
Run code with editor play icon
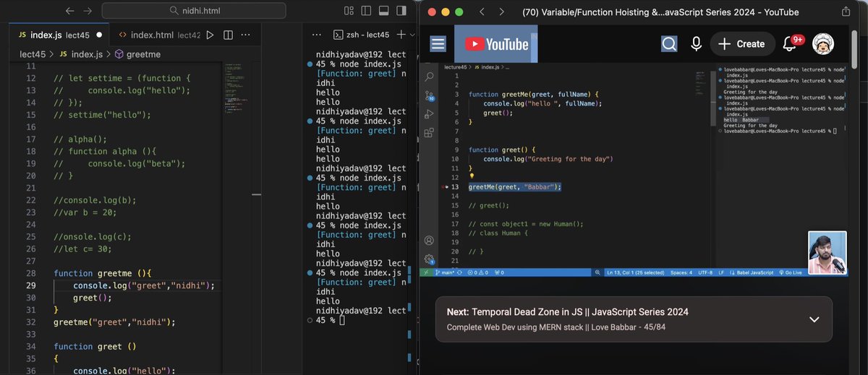pyautogui.click(x=210, y=35)
